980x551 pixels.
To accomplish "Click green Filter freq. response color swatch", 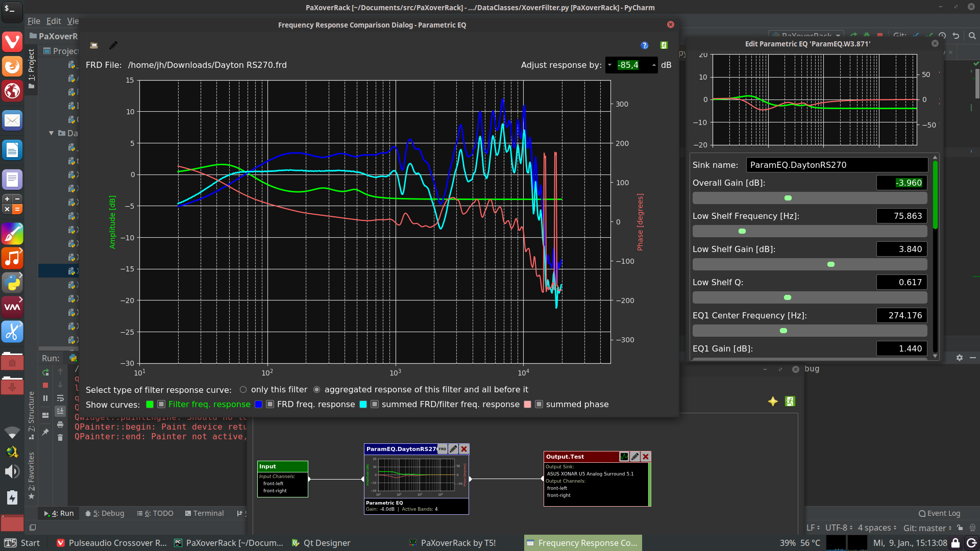I will pyautogui.click(x=150, y=404).
